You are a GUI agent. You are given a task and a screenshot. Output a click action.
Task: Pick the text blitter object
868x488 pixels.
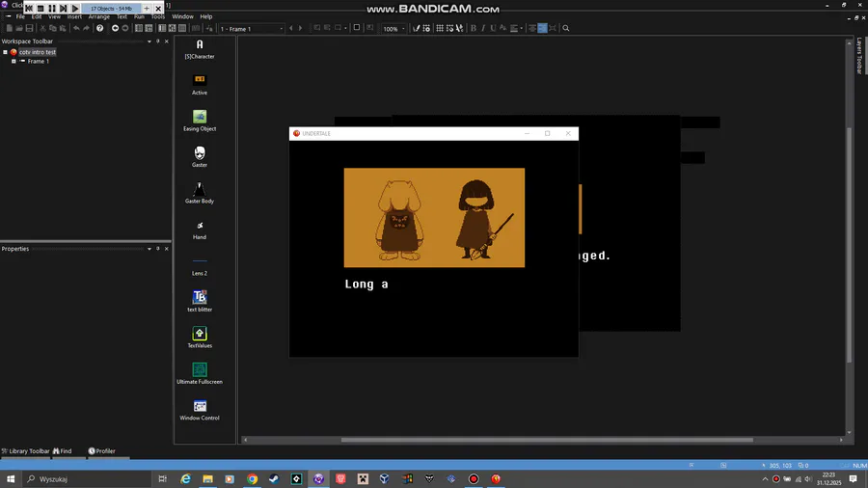click(200, 298)
